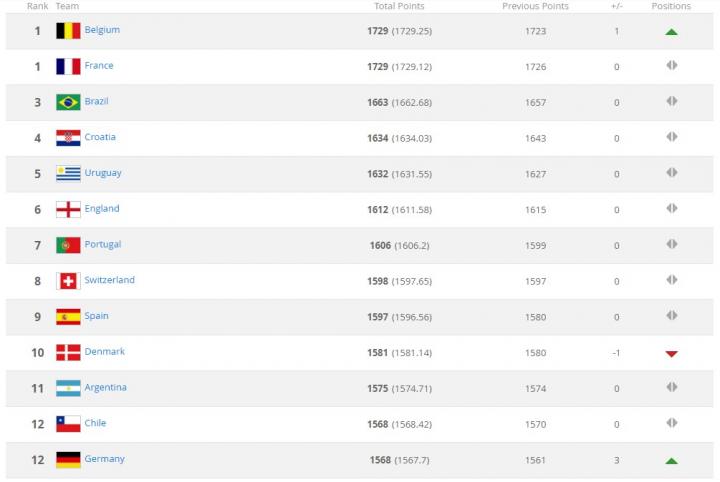This screenshot has width=720, height=482.
Task: Click the Denmark flag icon
Action: [68, 352]
